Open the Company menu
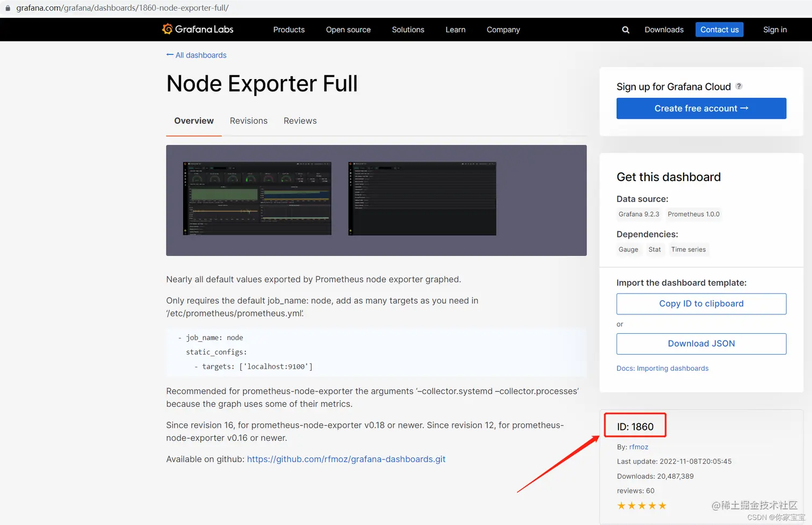 click(503, 30)
